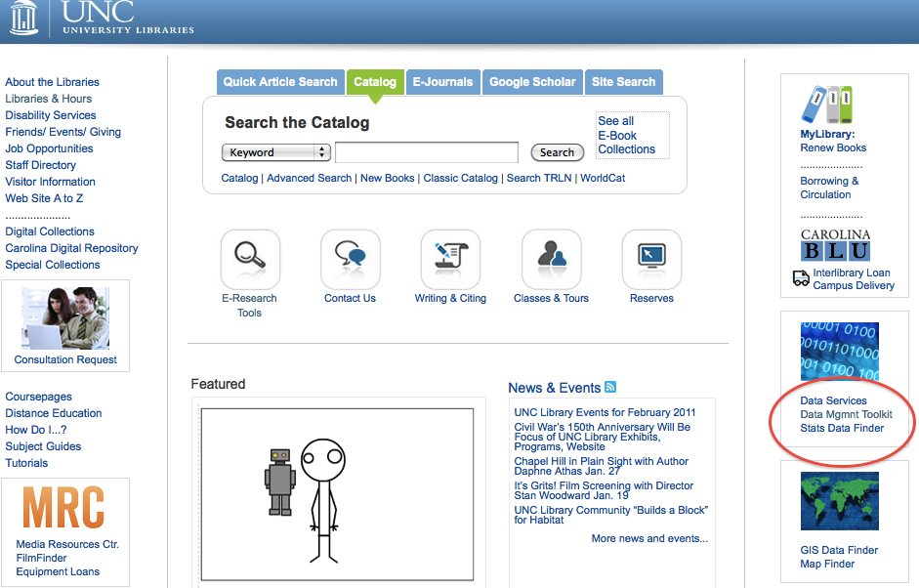Click the Search button
This screenshot has height=588, width=919.
point(558,152)
